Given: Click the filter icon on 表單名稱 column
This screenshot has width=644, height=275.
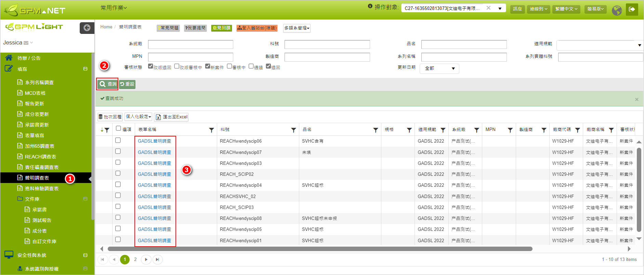Looking at the screenshot, I should 211,130.
